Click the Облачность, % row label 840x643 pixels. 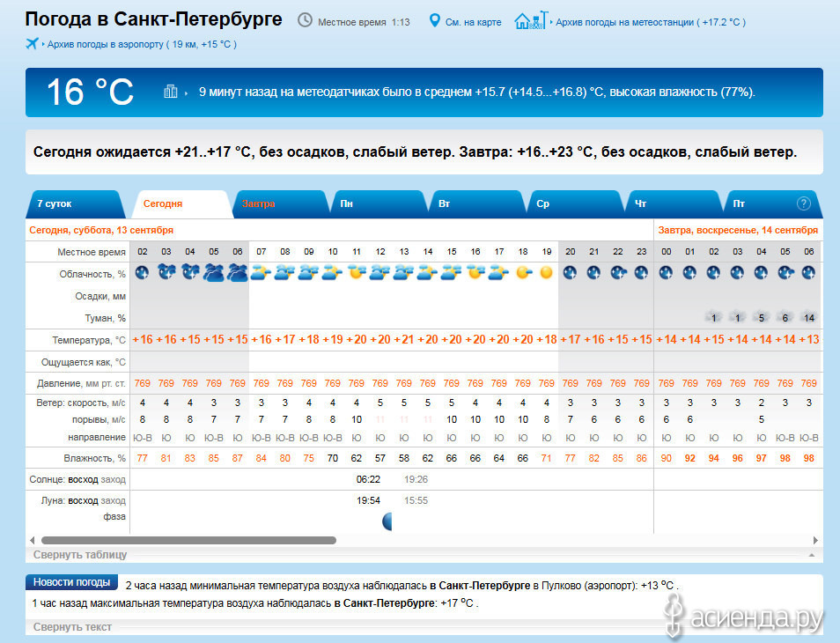click(x=92, y=274)
